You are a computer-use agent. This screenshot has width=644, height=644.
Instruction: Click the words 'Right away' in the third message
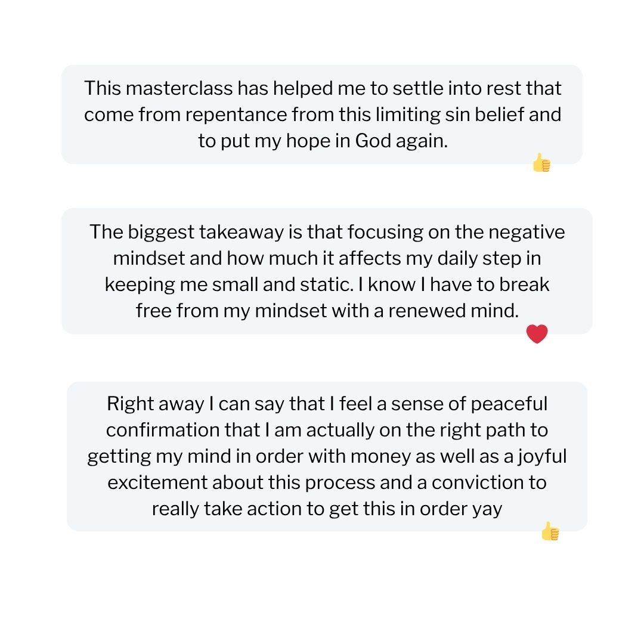[x=155, y=404]
